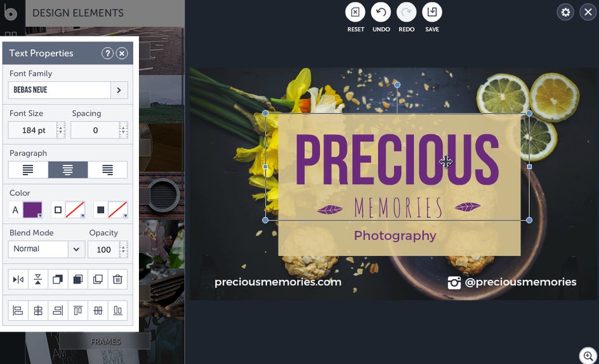Click the Opacity value field

click(103, 250)
